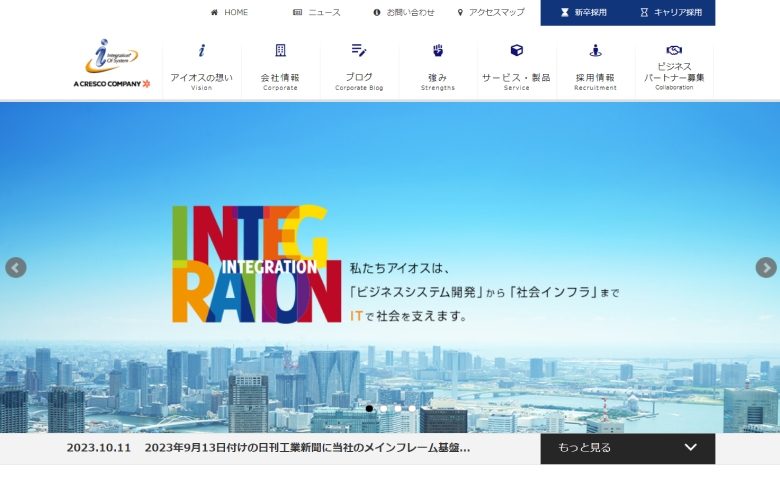Click the INTEGRATION hero banner graphic

(x=257, y=264)
